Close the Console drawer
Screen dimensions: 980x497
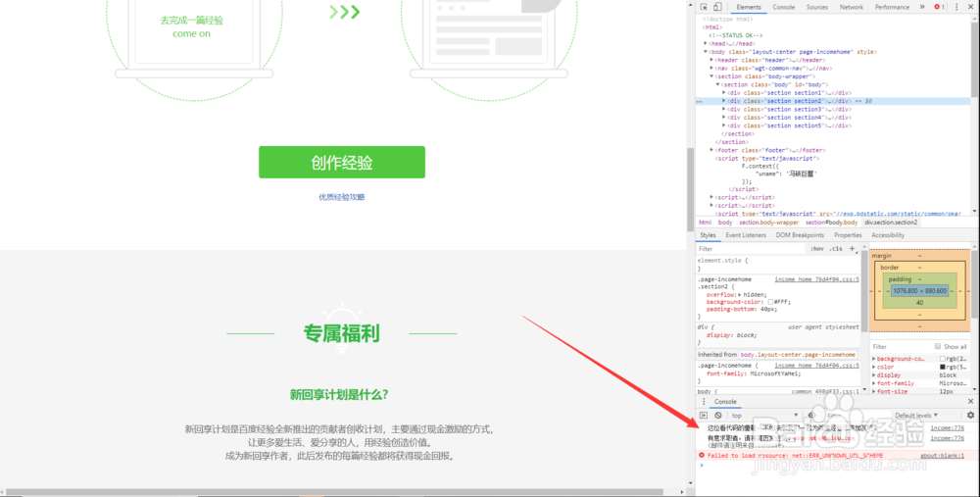[x=970, y=401]
